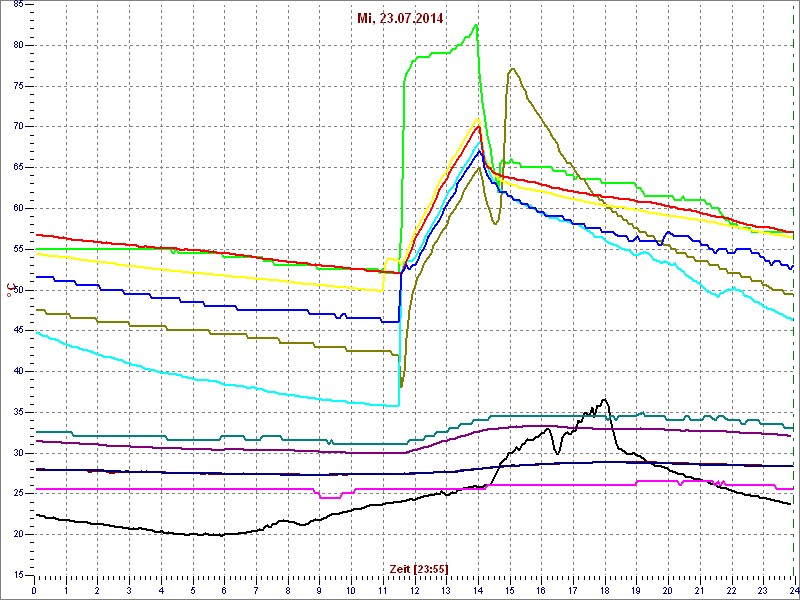Click hour 24 on the time axis
800x600 pixels.
[793, 589]
